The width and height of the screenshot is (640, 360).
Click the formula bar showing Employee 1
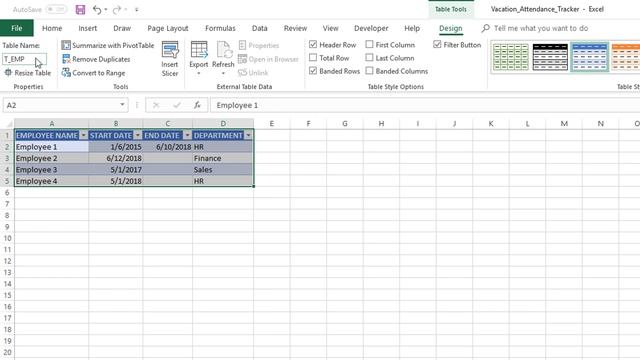424,105
